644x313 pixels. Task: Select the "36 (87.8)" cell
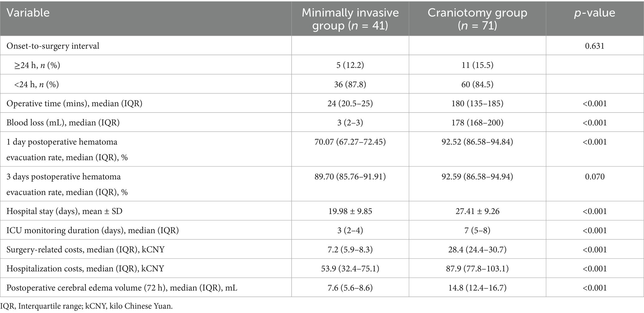[350, 84]
